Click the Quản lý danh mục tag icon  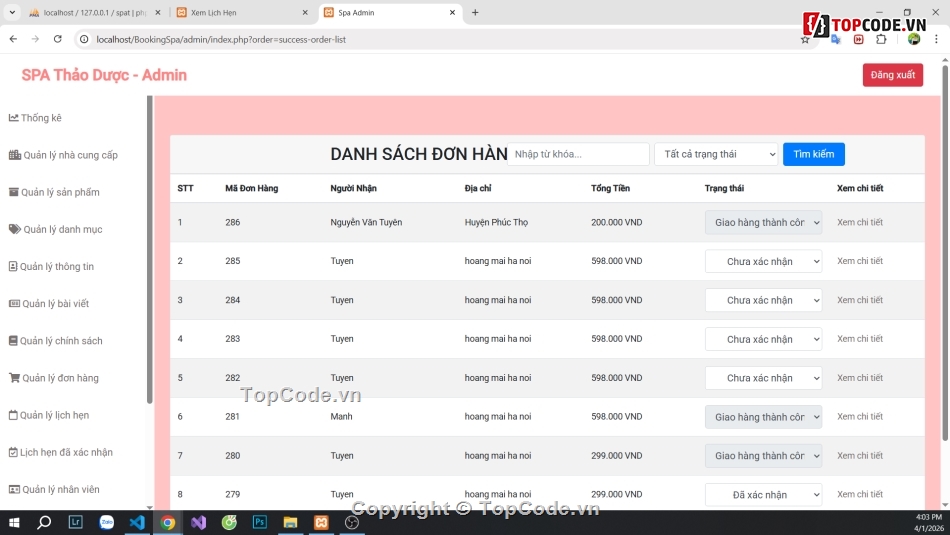click(15, 229)
